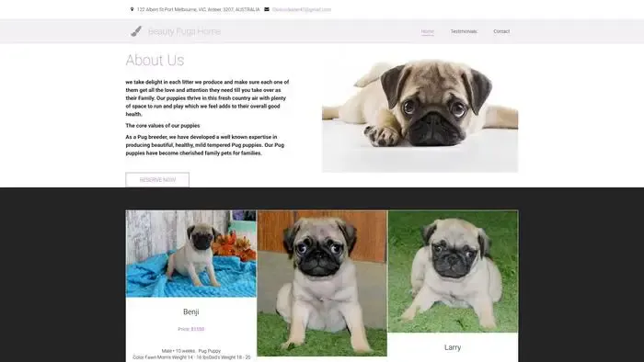Open the email address link in top bar
The width and height of the screenshot is (644, 362).
[x=301, y=9]
